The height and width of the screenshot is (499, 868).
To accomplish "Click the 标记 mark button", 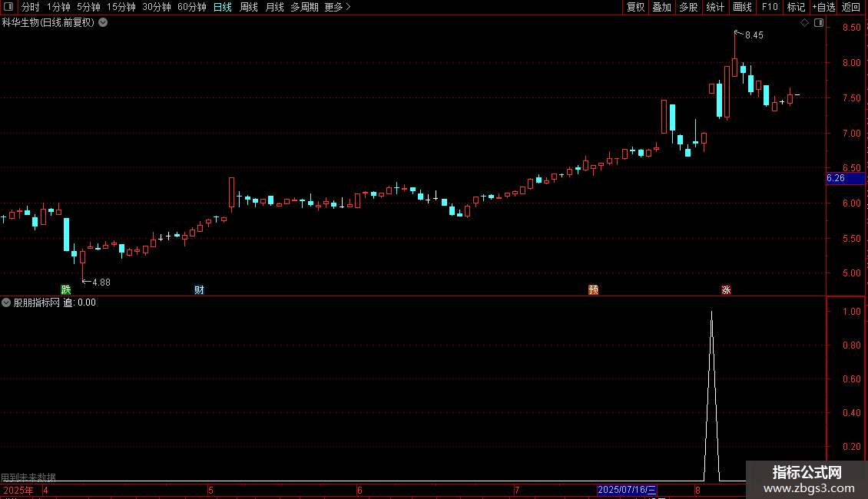I will [x=796, y=7].
